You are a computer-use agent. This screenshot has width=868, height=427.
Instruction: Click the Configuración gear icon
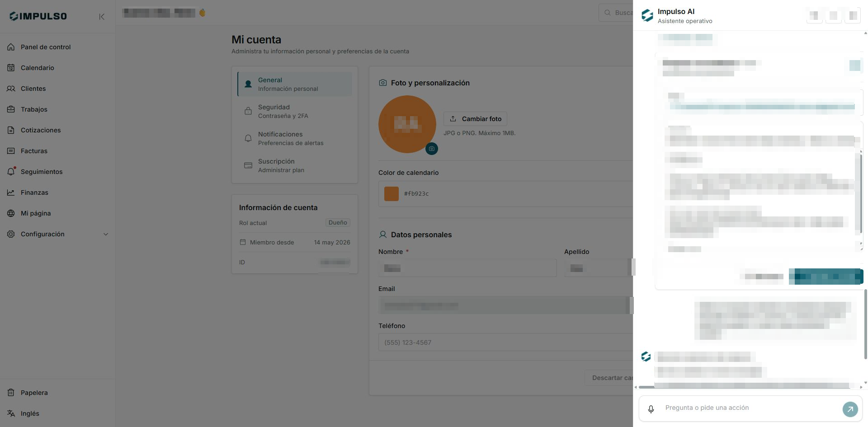[x=11, y=234]
